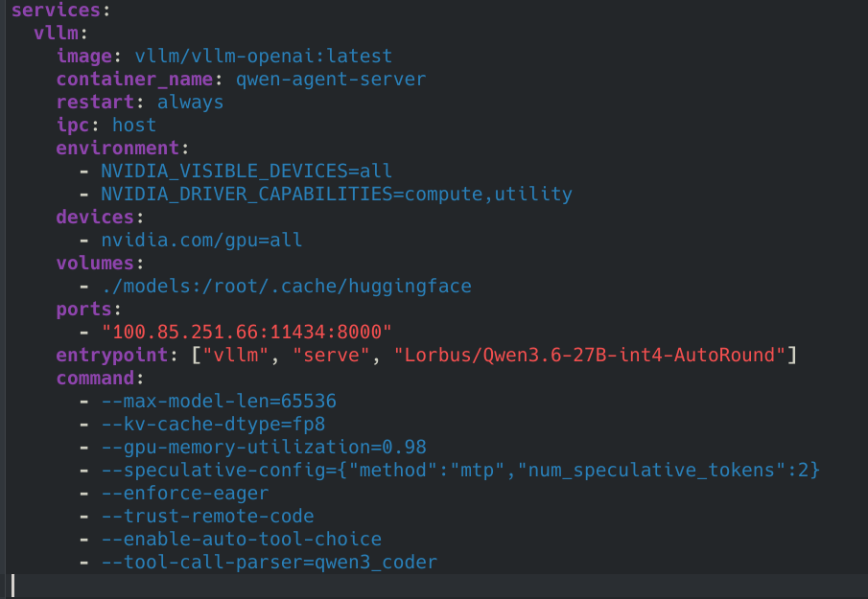Click the nvidia.com/gpu=all device entry
Viewport: 868px width, 599px height.
(201, 240)
